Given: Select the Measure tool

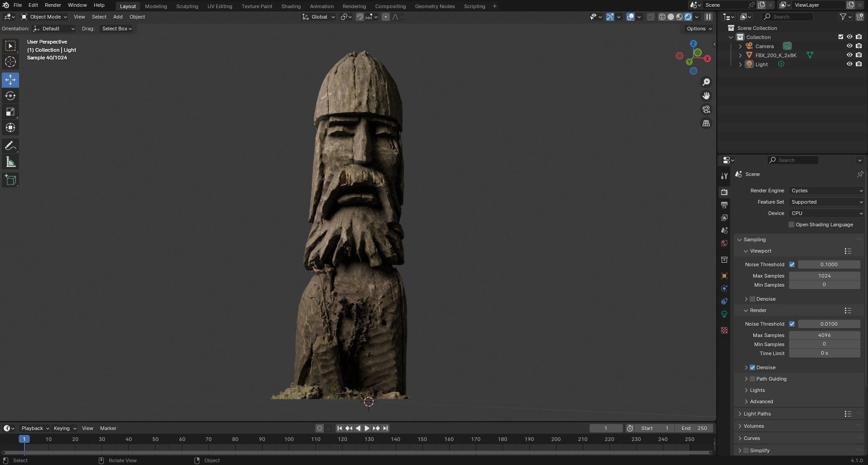Looking at the screenshot, I should point(10,162).
